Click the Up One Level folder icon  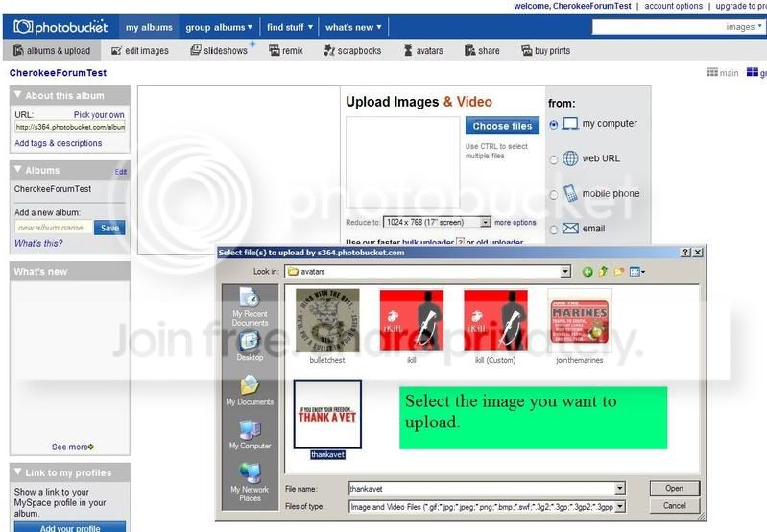coord(604,272)
